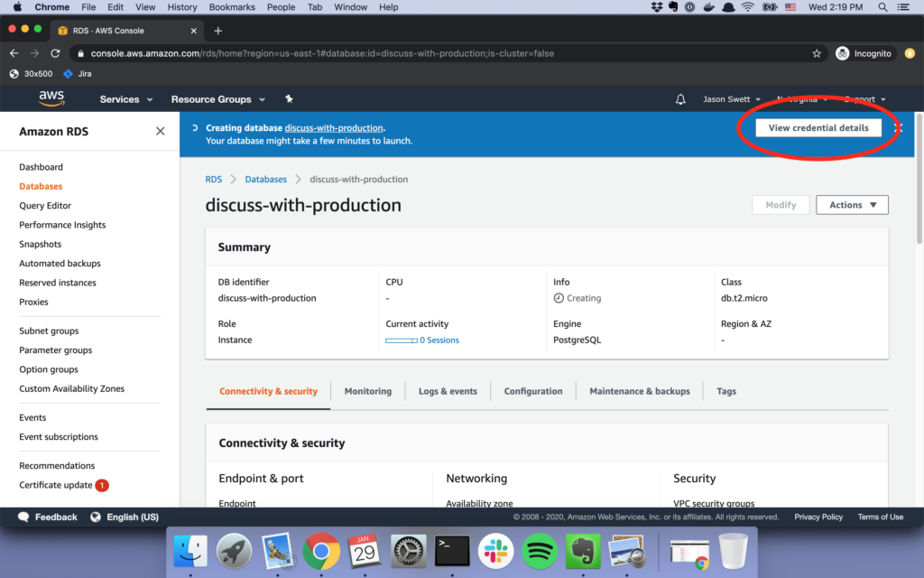Open the Jason Swett account menu
The height and width of the screenshot is (578, 924).
732,99
